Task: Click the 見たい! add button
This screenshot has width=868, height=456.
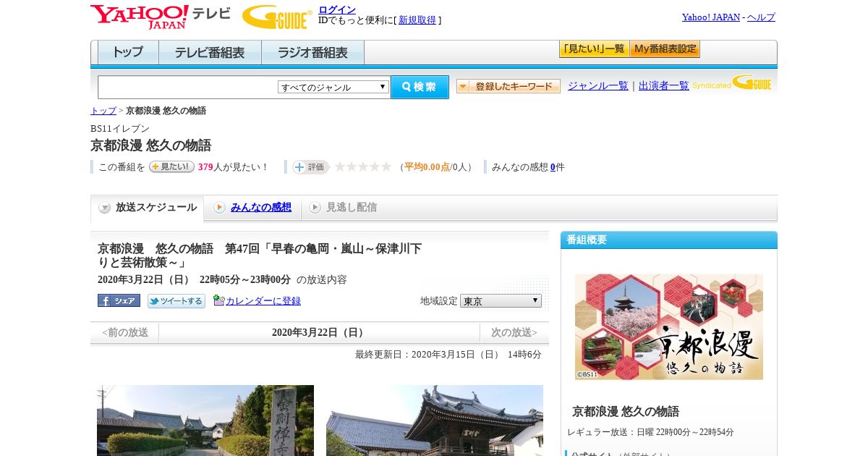Action: (x=171, y=166)
